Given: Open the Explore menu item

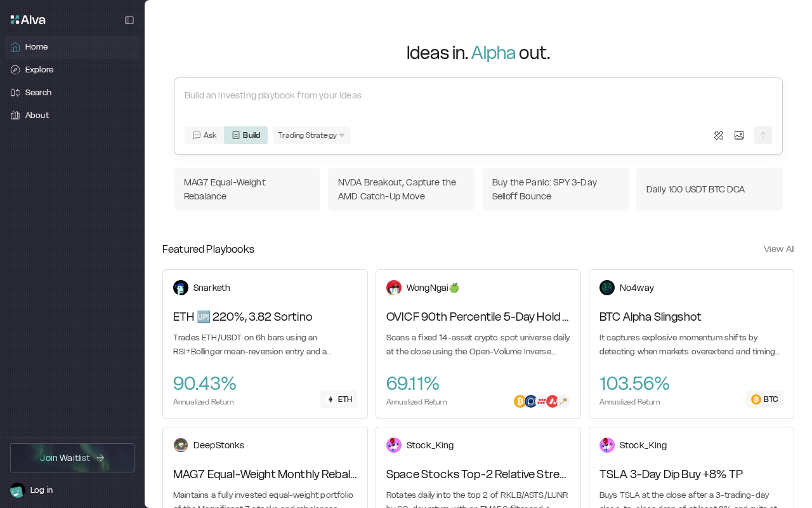Looking at the screenshot, I should point(39,70).
